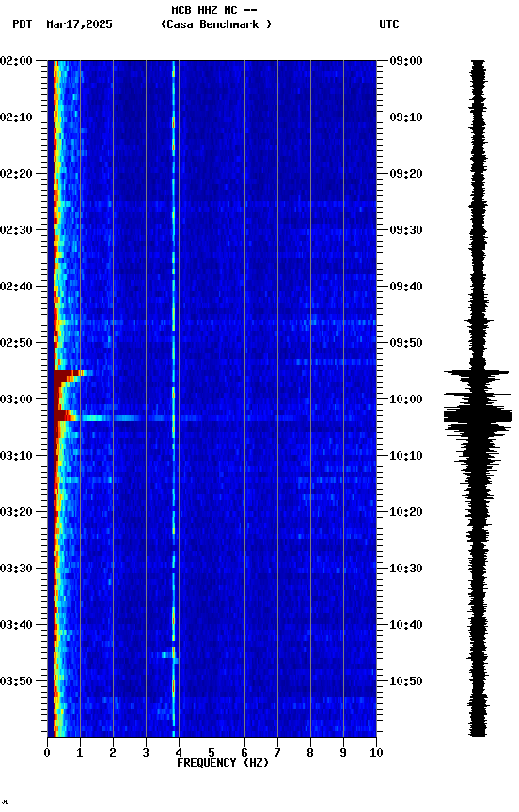Click the dark red low-frequency event near 03:03

click(65, 415)
